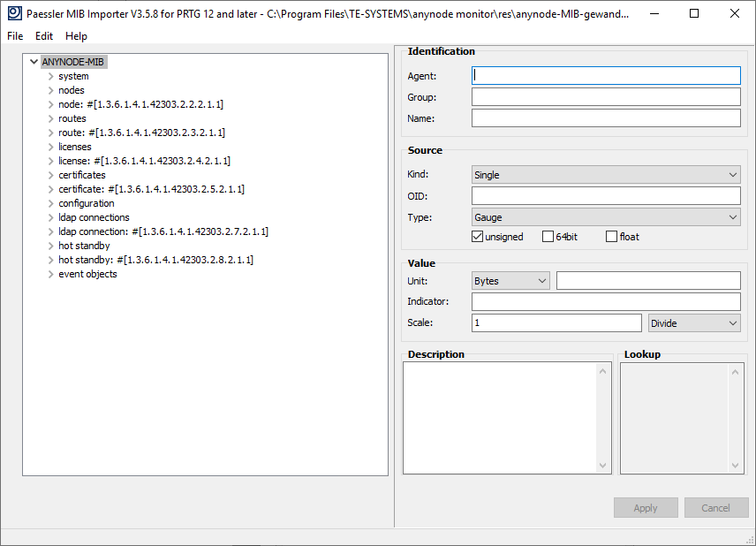Uncheck the unsigned checkbox
The image size is (756, 546).
pos(478,236)
